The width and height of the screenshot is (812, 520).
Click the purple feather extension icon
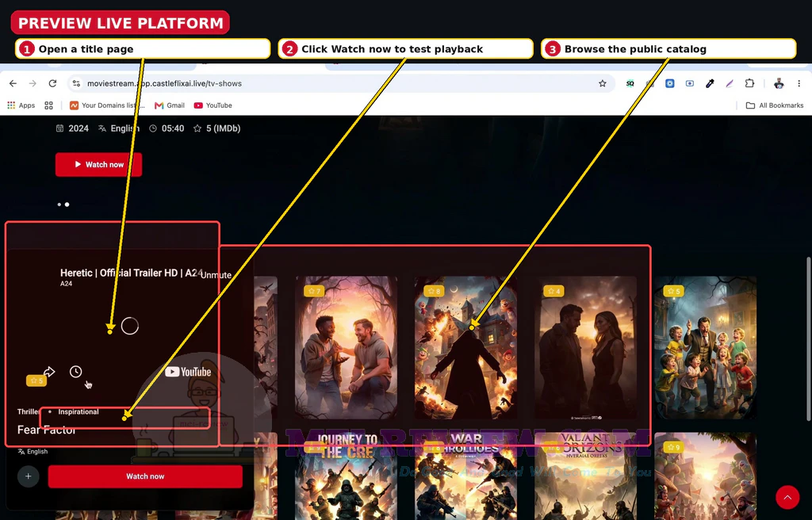pyautogui.click(x=730, y=83)
